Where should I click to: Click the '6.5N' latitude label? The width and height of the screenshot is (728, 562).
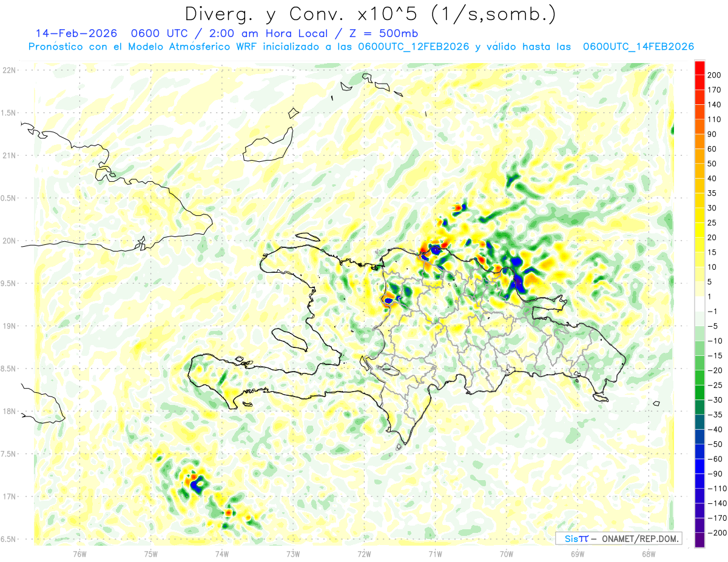click(x=9, y=539)
